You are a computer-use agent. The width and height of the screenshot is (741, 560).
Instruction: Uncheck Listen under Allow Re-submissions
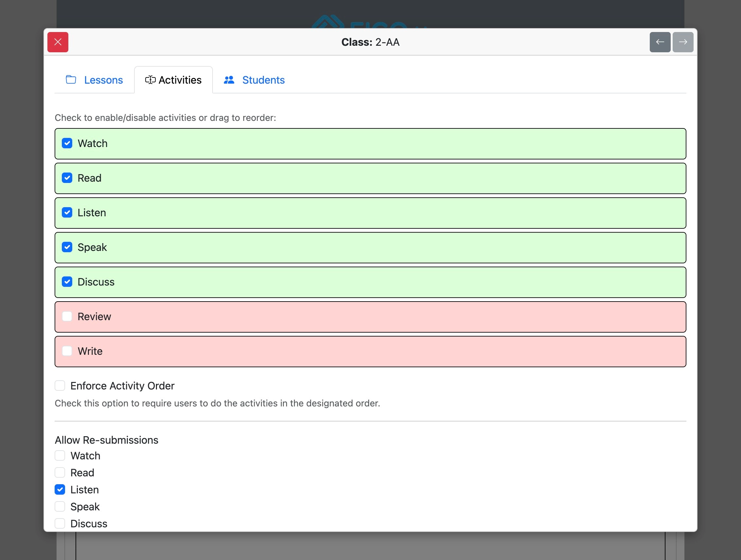tap(60, 490)
